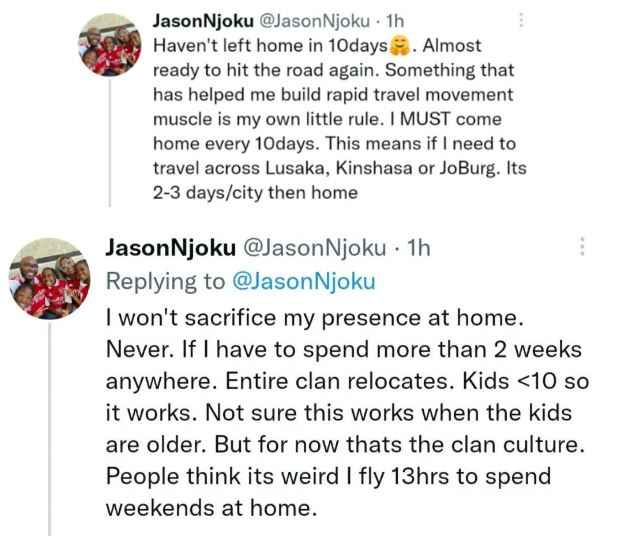Click the profile avatar on the first tweet
Viewport: 624px width, 536px height.
coord(111,45)
